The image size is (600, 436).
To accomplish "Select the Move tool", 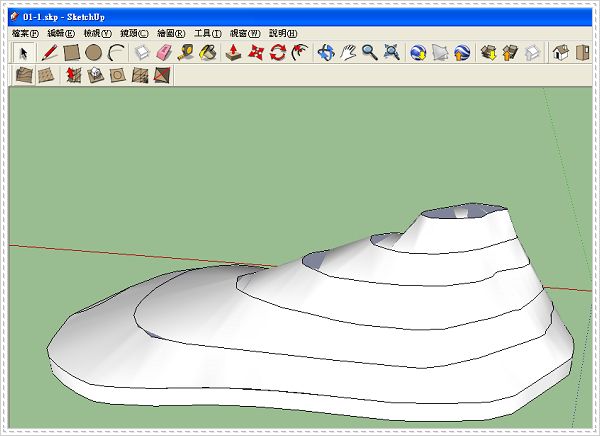I will (256, 52).
